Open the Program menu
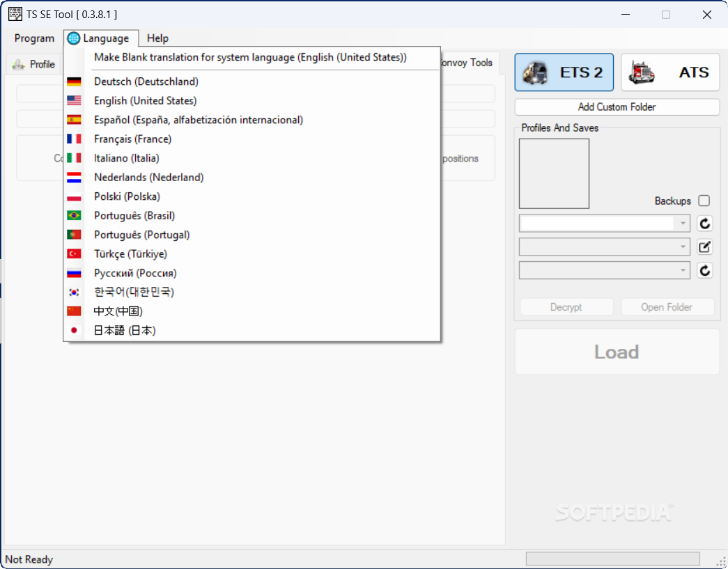This screenshot has height=569, width=728. [34, 38]
